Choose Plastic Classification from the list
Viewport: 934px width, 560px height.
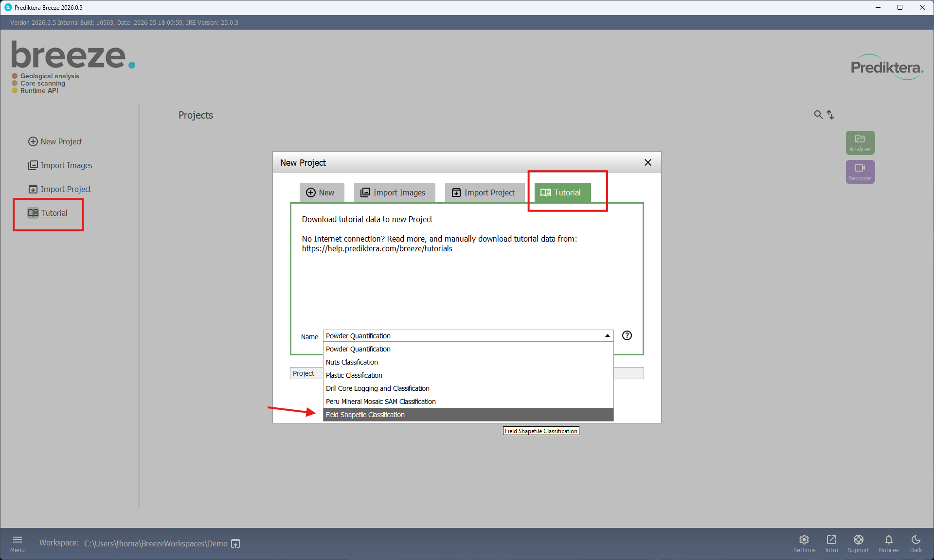pyautogui.click(x=468, y=375)
